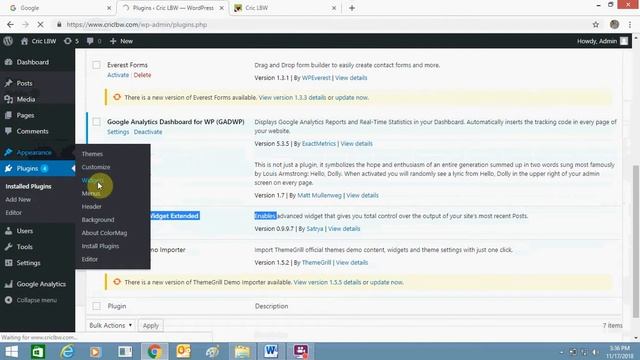The image size is (640, 360).
Task: Open Settings menu in sidebar
Action: (x=28, y=263)
